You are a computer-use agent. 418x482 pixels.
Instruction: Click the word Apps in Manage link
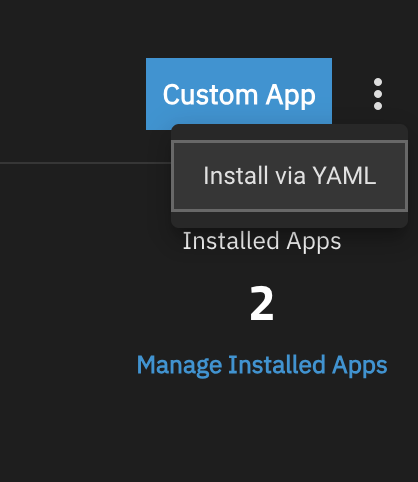pos(360,366)
